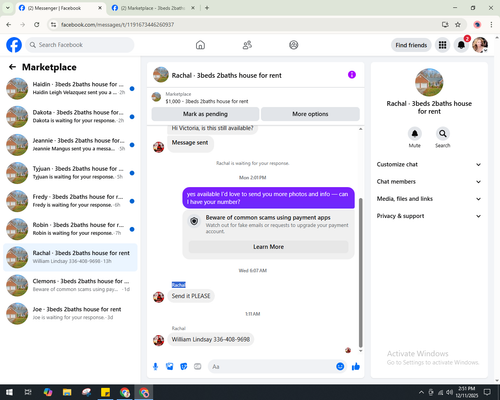Click the Find friends button

(x=411, y=45)
